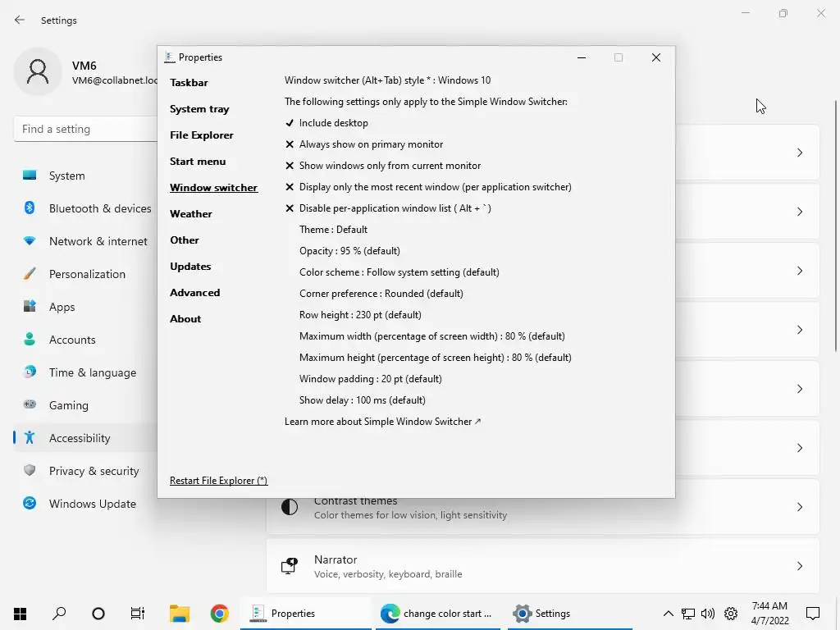Open the notification center icon
Screen dimensions: 840x630
[x=813, y=614]
